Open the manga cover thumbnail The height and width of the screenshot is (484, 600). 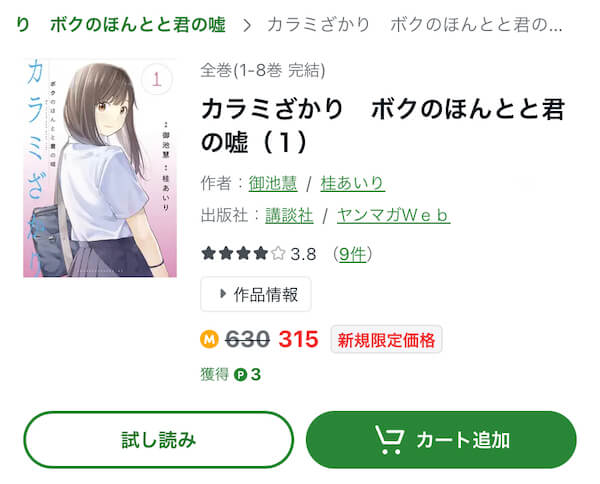(100, 168)
